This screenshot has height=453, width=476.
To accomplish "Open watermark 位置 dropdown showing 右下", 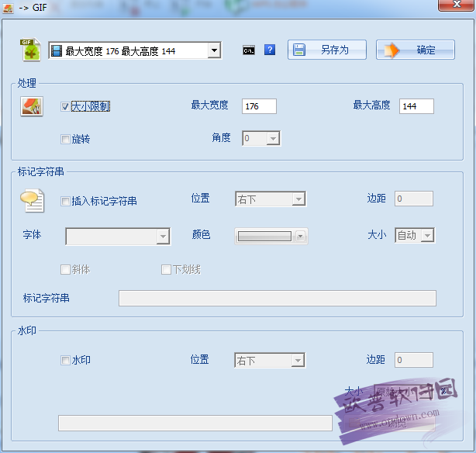I will [x=270, y=361].
